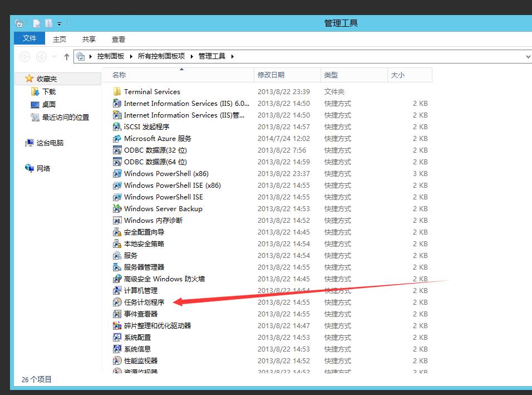Screen dimensions: 532x395
Task: Switch to the 主页 ribbon tab
Action: pyautogui.click(x=60, y=39)
